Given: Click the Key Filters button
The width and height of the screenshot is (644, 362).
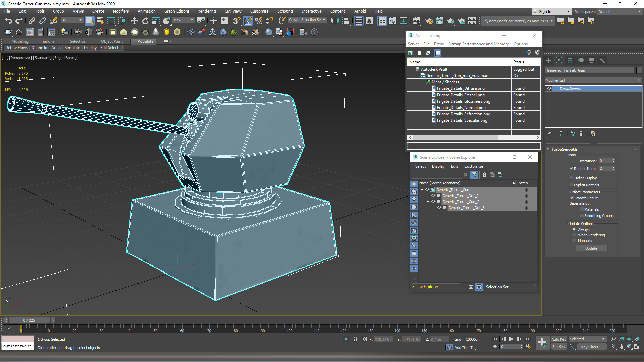Looking at the screenshot, I should pyautogui.click(x=591, y=347).
